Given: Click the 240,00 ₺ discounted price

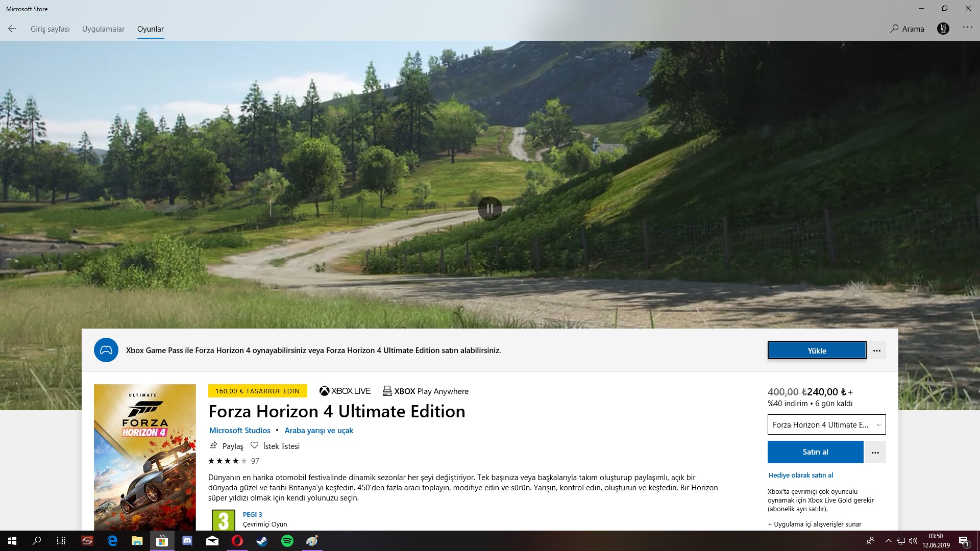Looking at the screenshot, I should [x=830, y=392].
